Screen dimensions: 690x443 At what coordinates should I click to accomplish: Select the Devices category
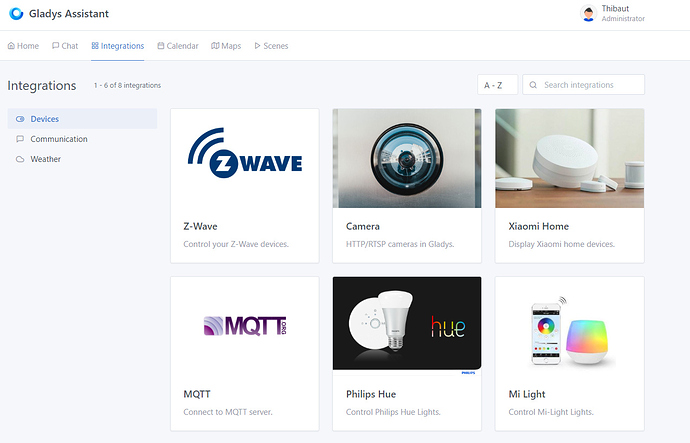[x=82, y=119]
